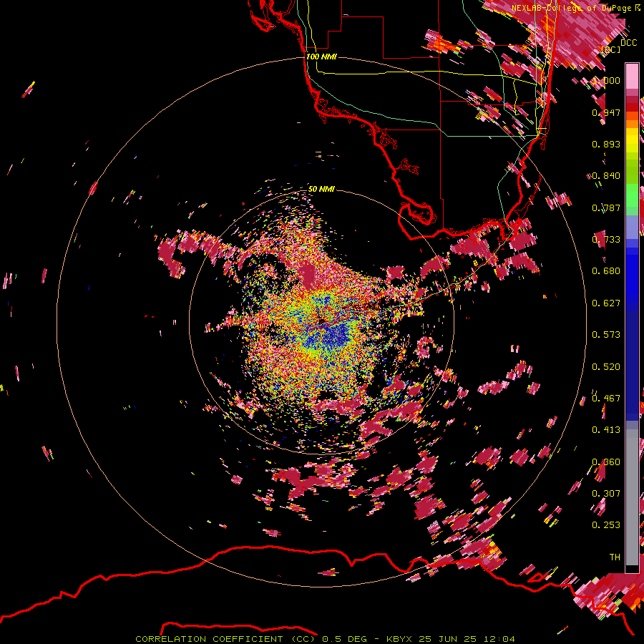Select the 0.840 scale value
The height and width of the screenshot is (644, 644).
(606, 176)
